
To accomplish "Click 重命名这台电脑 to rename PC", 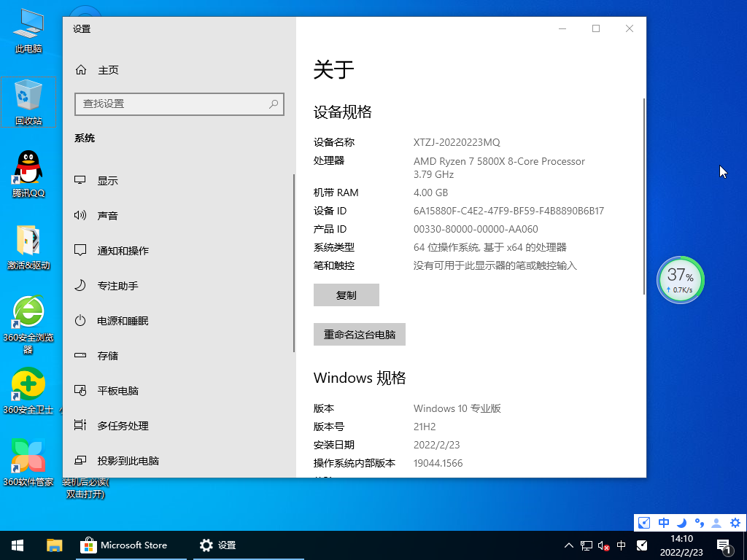I will pos(359,334).
